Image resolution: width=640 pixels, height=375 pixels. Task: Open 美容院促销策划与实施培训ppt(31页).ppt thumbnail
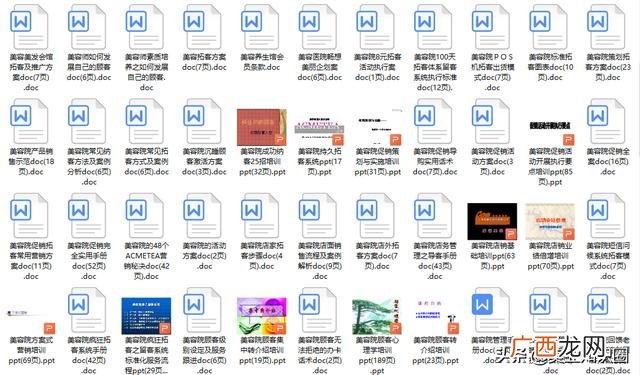click(x=377, y=127)
